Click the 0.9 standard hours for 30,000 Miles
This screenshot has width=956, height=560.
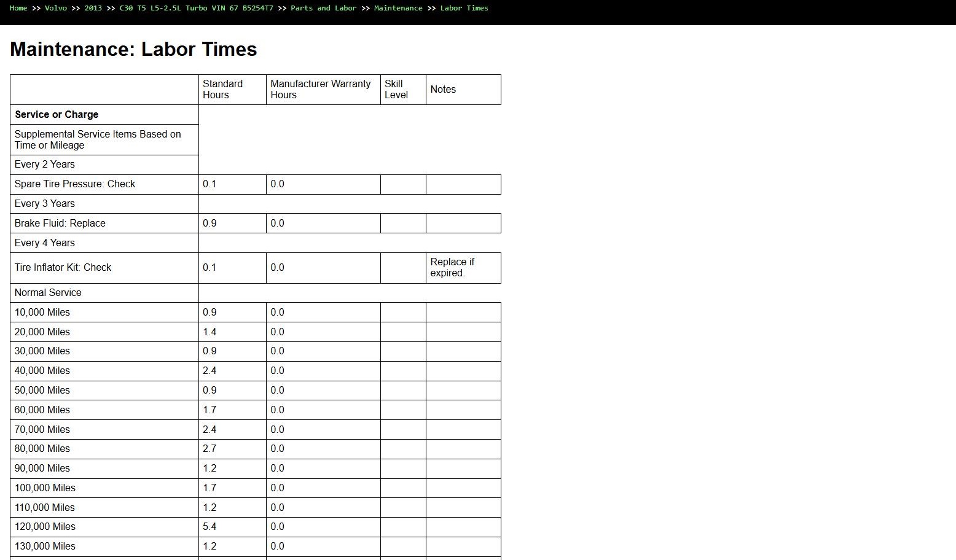(x=232, y=351)
